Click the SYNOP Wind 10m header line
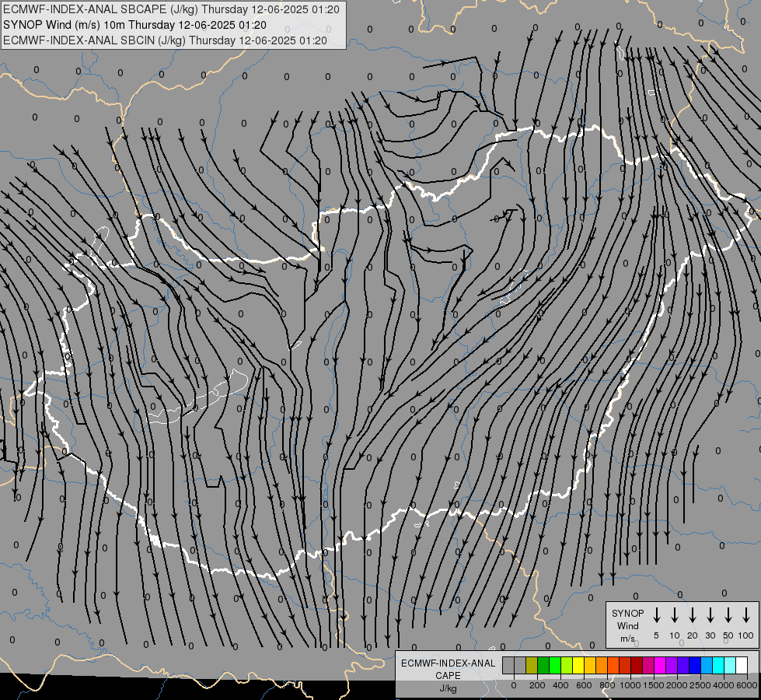This screenshot has width=761, height=700. click(x=134, y=25)
